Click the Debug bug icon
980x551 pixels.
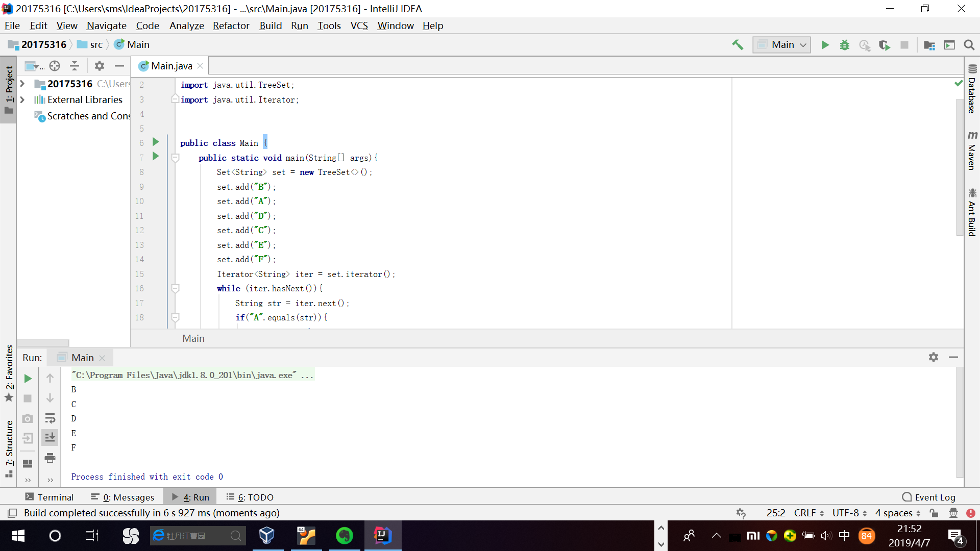point(845,45)
